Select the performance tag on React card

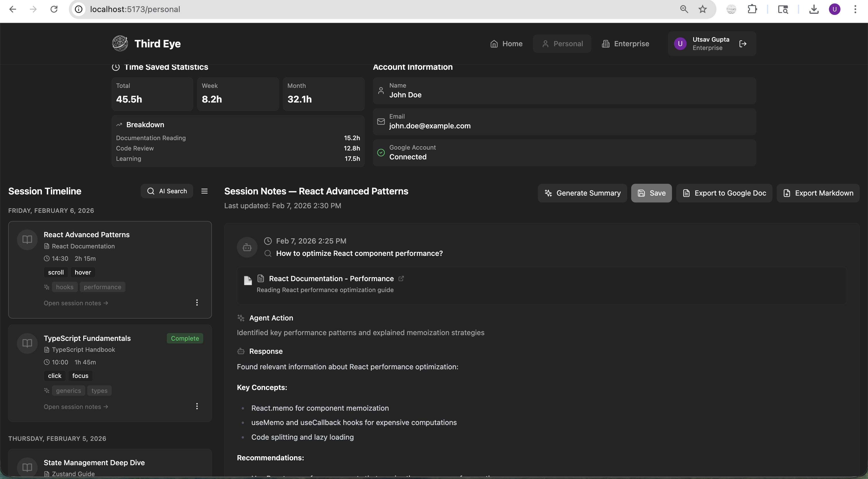pos(102,287)
